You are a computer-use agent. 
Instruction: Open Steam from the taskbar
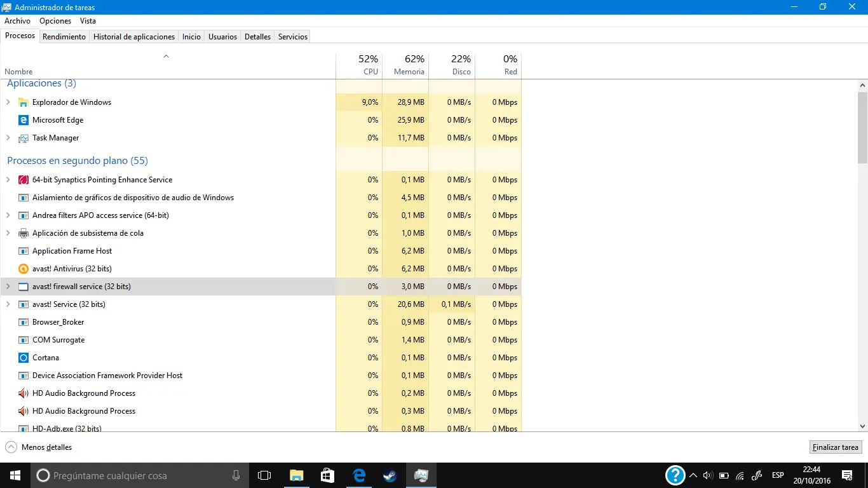click(x=390, y=475)
